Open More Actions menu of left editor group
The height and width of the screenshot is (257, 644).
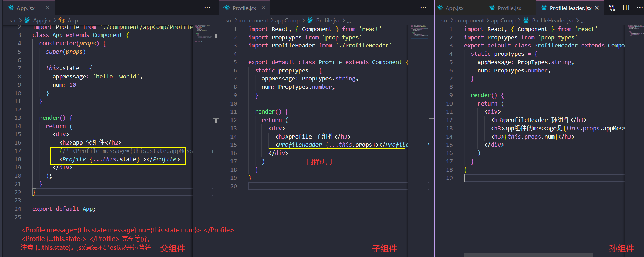click(x=207, y=8)
